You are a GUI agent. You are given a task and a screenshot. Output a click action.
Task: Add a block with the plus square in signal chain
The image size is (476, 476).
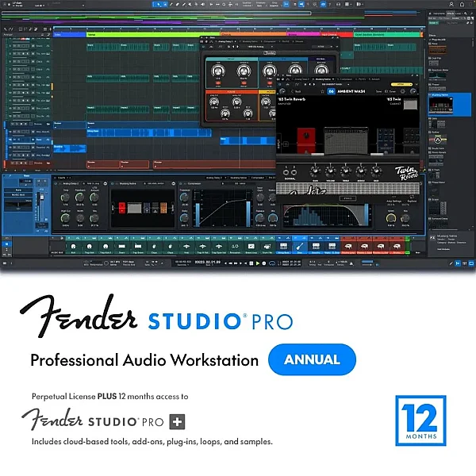click(x=286, y=144)
